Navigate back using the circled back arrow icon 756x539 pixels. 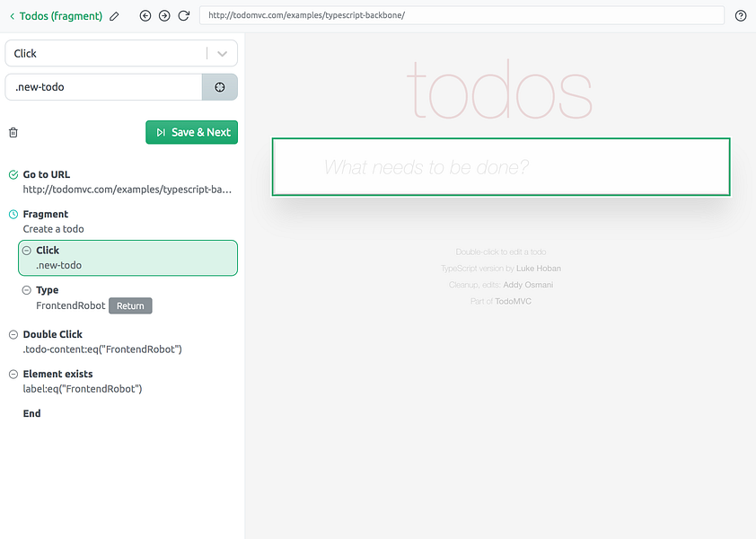click(x=145, y=15)
